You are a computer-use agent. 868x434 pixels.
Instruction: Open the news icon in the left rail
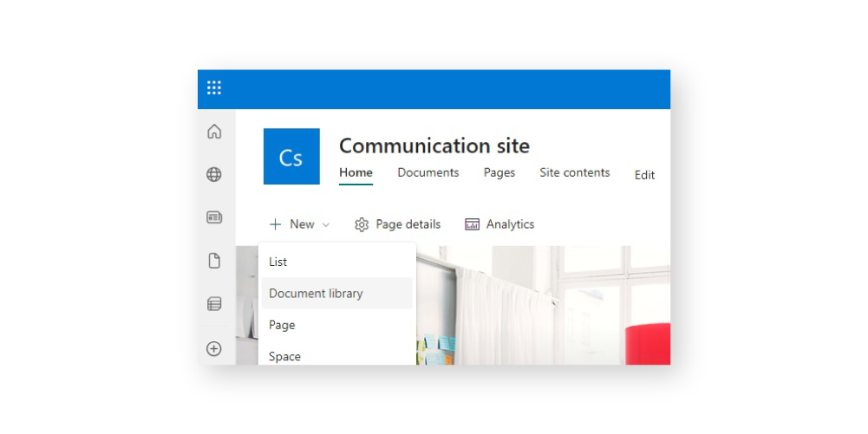coord(214,217)
